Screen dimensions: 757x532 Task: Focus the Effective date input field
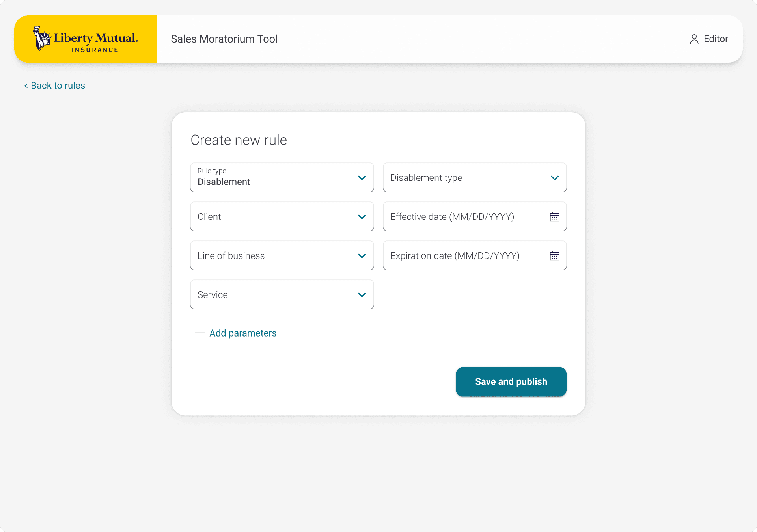click(x=461, y=217)
